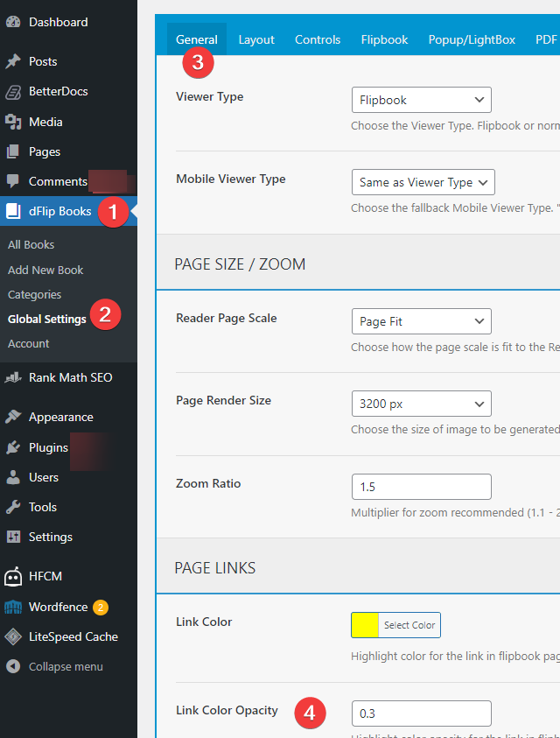Screen dimensions: 560x738
Task: Click the Zoom Ratio input field
Action: [421, 487]
